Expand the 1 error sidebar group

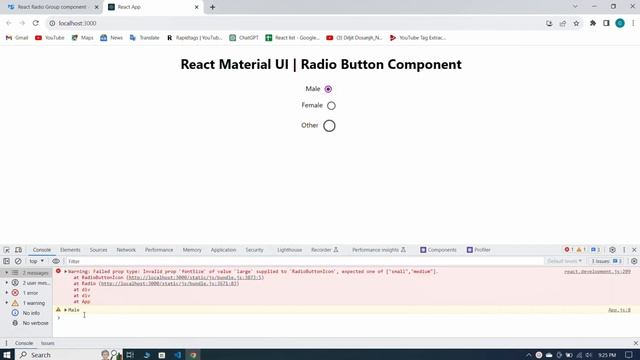7,293
